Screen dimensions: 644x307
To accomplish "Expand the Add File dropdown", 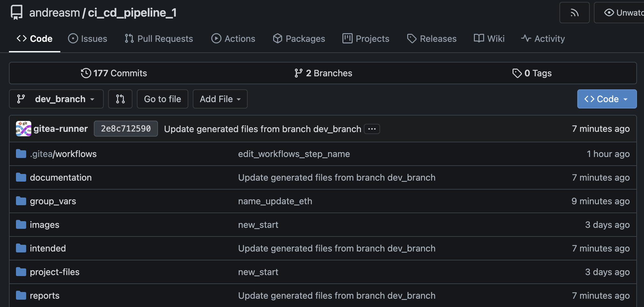I will tap(220, 99).
